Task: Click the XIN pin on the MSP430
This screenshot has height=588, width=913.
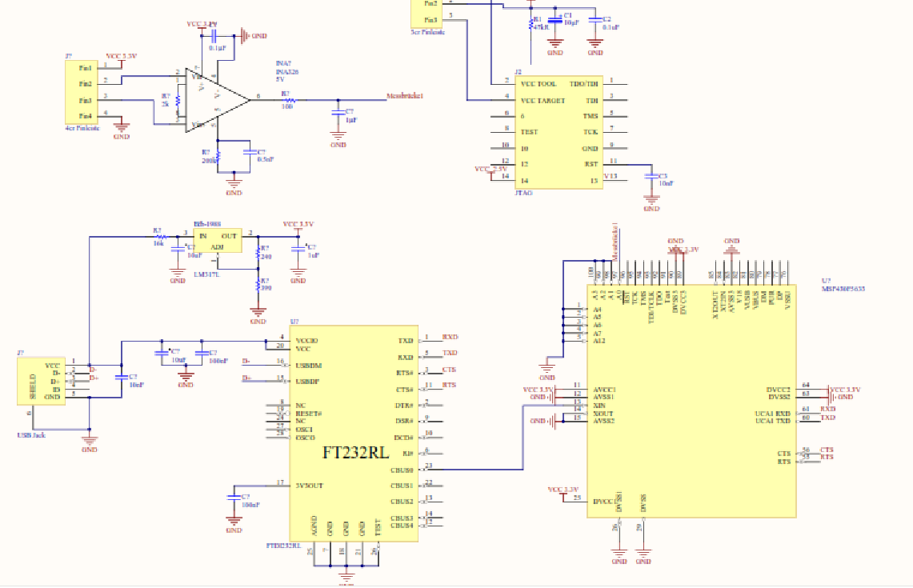Action: point(599,405)
